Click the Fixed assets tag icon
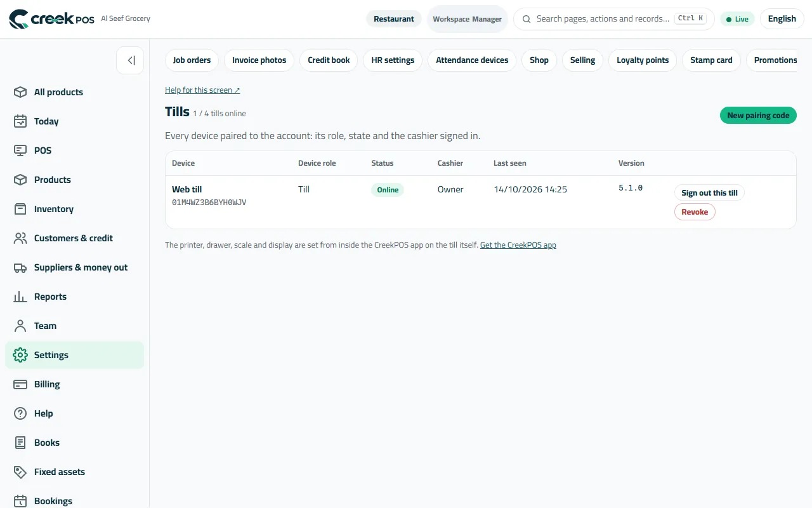 click(x=20, y=472)
